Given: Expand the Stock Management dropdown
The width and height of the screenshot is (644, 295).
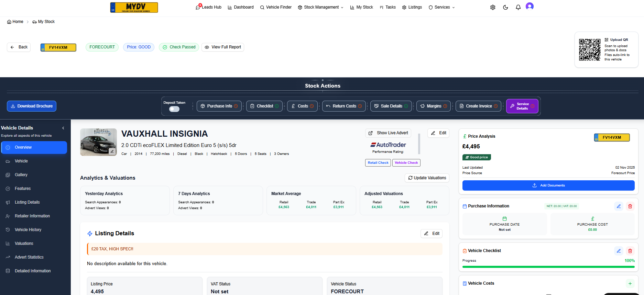Looking at the screenshot, I should click(320, 7).
